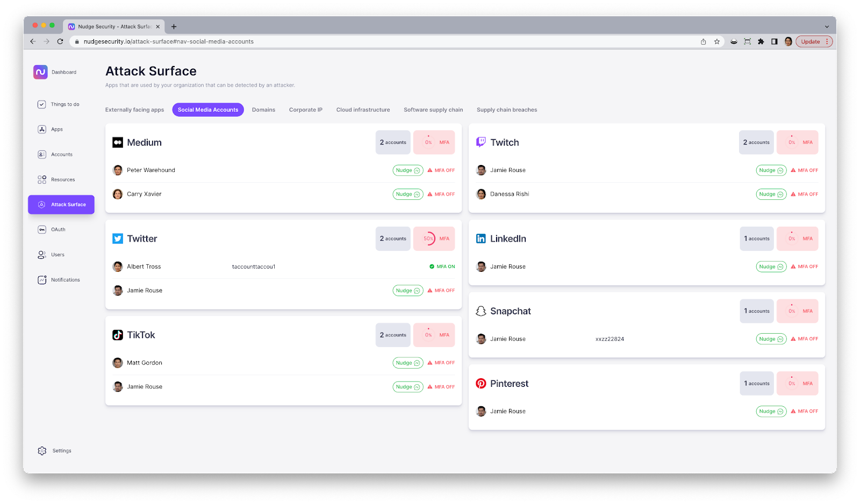Nudge Danessa Rishi on Twitch
Viewport: 860px width, 504px height.
click(x=771, y=195)
